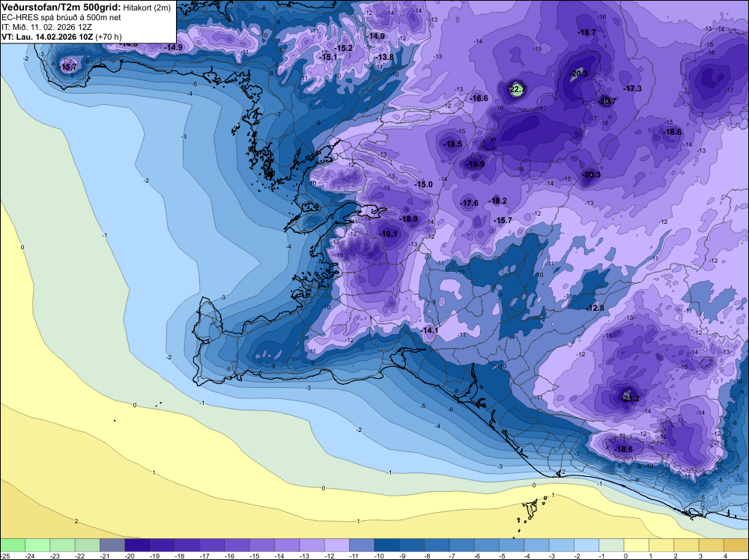Click the legend scale number -22
Viewport: 749px width, 560px height.
[80, 556]
